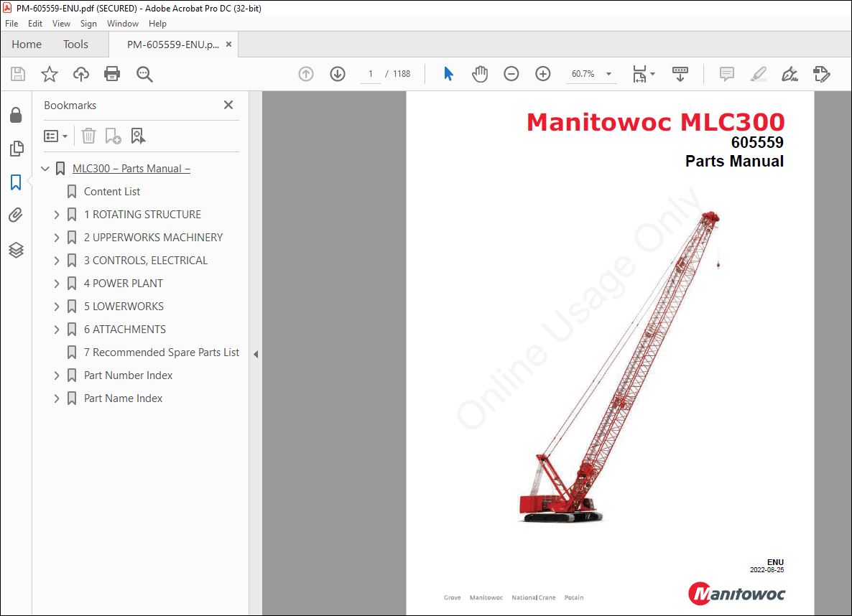Collapse navigation pane with side arrow
Viewport: 852px width, 616px height.
click(255, 354)
